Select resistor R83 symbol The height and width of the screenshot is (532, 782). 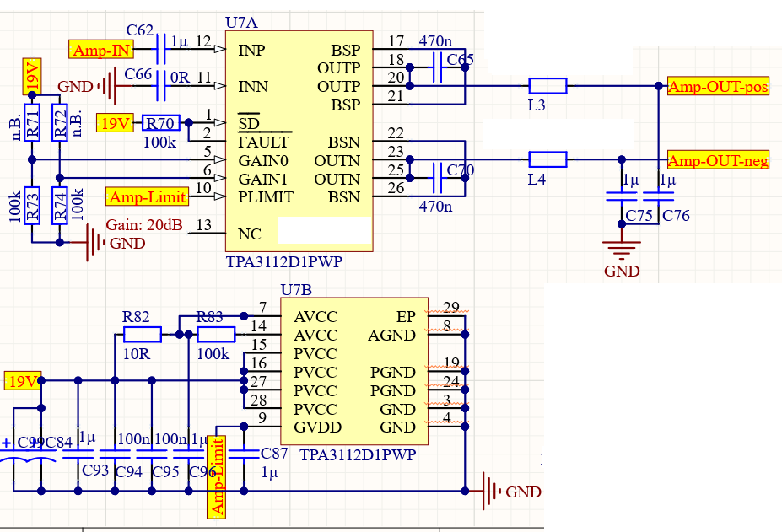click(x=217, y=335)
